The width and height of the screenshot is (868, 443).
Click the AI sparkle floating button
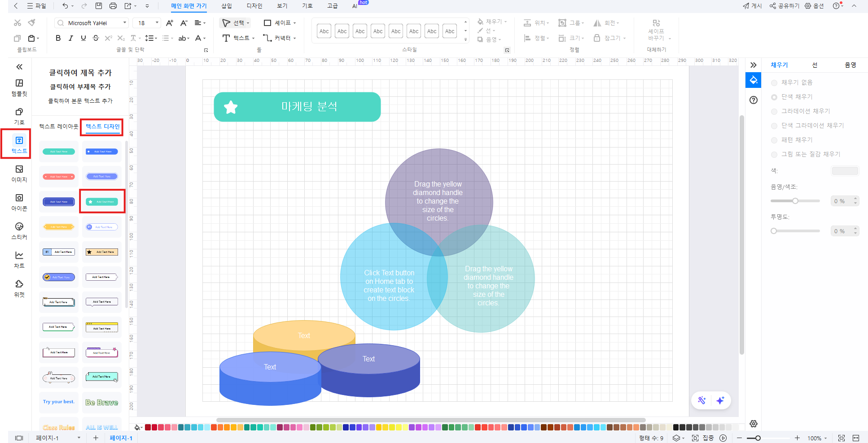(720, 400)
